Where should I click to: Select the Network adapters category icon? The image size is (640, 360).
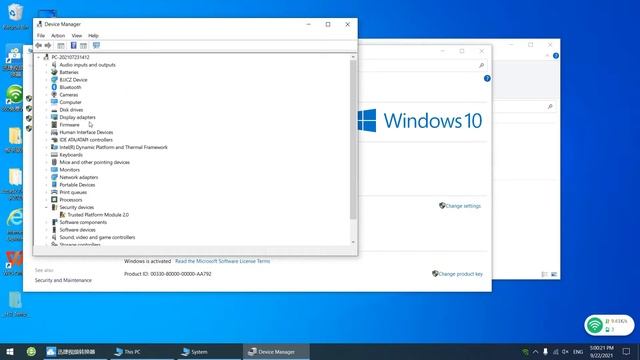54,177
